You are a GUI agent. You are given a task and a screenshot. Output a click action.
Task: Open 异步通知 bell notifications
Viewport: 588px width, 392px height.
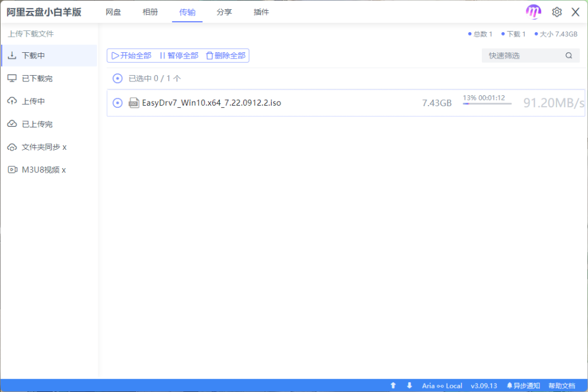pyautogui.click(x=523, y=386)
